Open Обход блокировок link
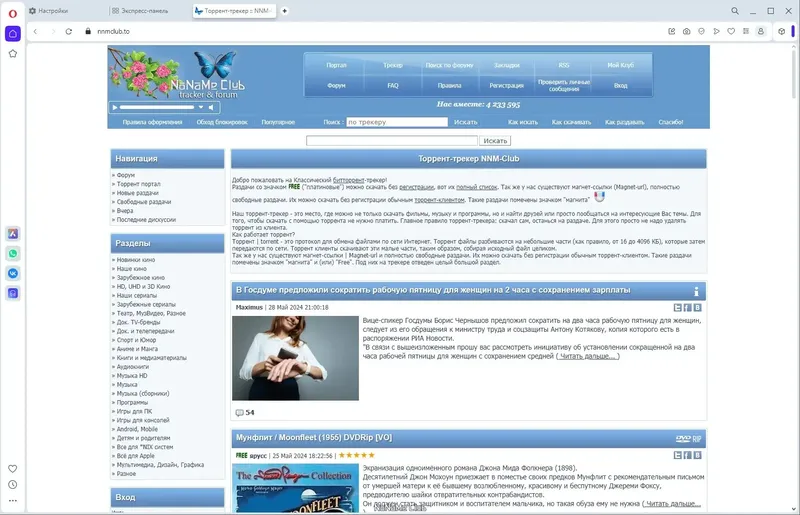The image size is (800, 515). click(222, 122)
